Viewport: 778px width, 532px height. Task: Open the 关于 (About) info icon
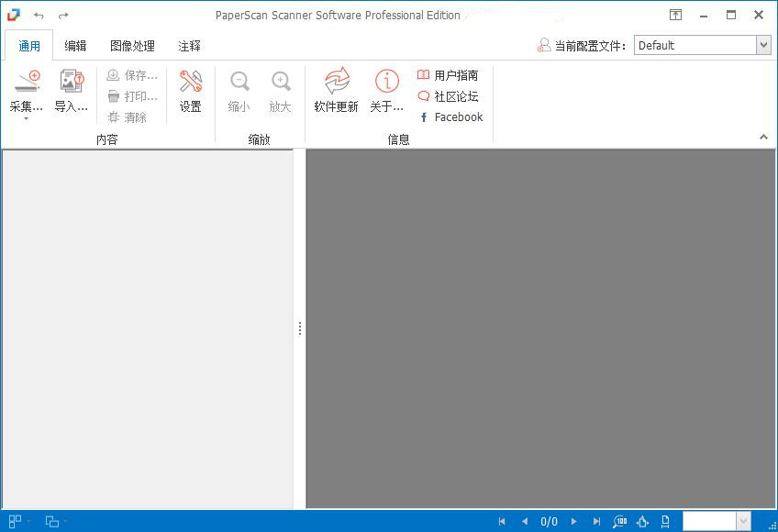click(x=386, y=83)
